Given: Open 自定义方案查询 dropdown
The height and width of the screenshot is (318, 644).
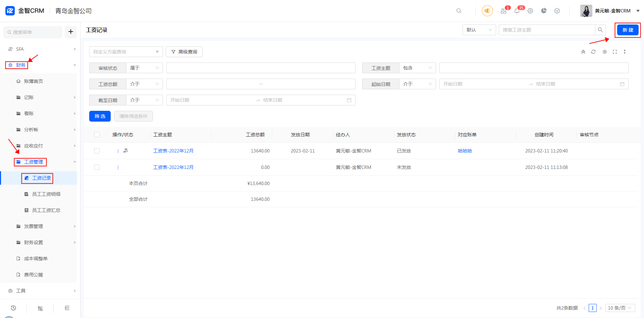Looking at the screenshot, I should (126, 52).
